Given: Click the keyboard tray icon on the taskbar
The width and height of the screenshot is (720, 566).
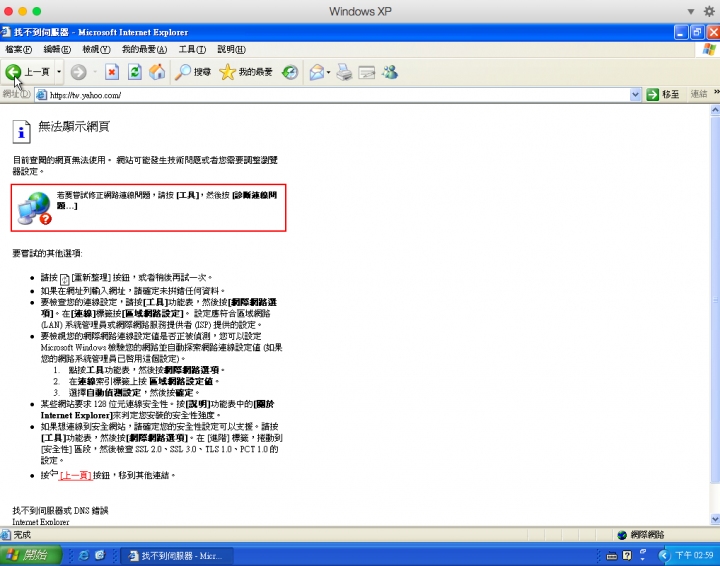Looking at the screenshot, I should click(612, 556).
